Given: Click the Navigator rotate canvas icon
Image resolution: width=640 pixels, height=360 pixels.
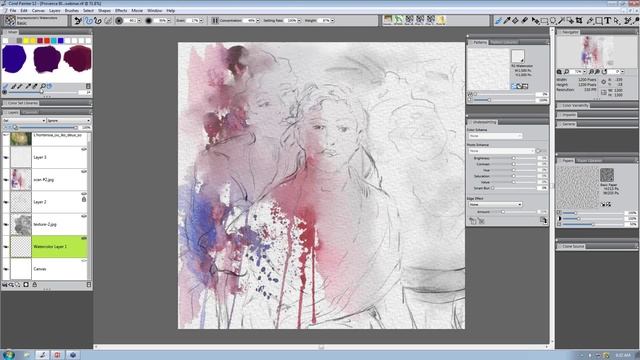Looking at the screenshot, I should 604,72.
